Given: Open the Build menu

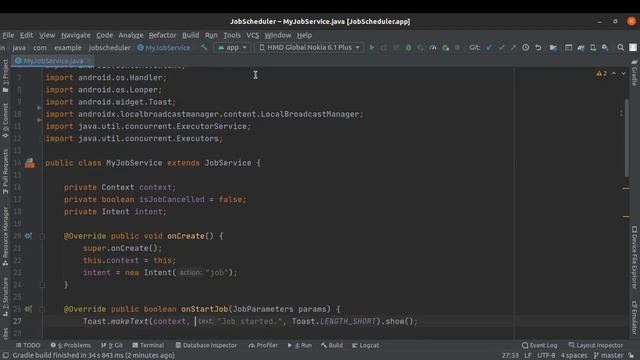Looking at the screenshot, I should click(x=191, y=35).
